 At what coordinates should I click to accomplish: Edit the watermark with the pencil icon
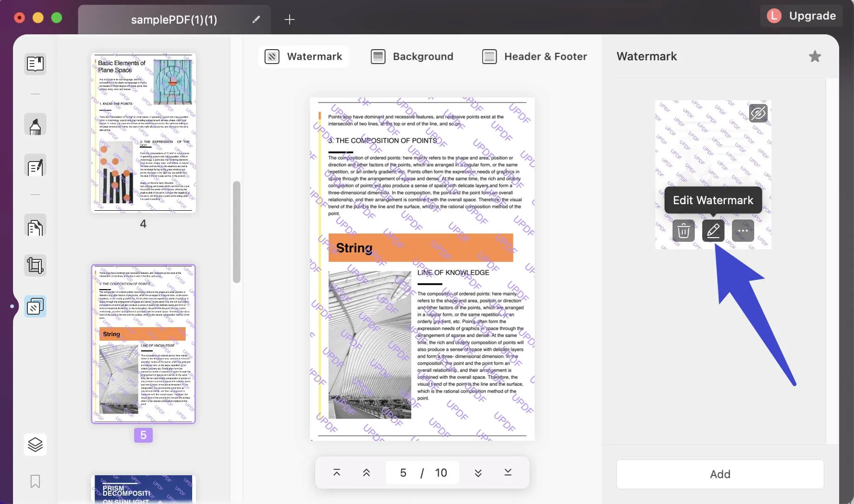[713, 231]
